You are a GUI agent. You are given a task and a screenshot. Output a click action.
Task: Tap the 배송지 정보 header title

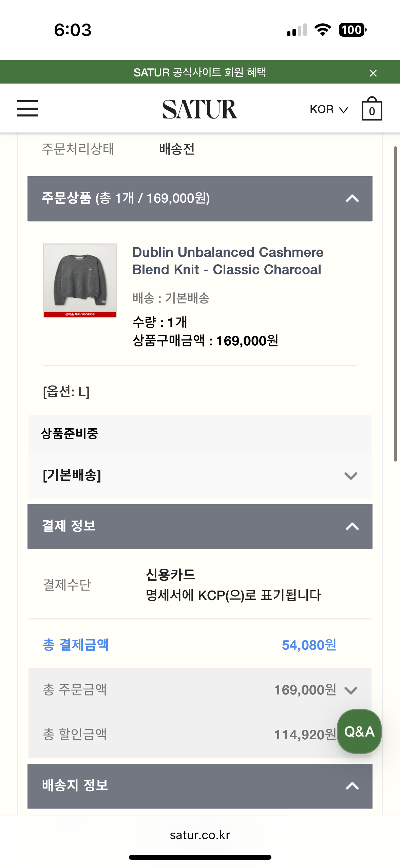click(x=75, y=785)
